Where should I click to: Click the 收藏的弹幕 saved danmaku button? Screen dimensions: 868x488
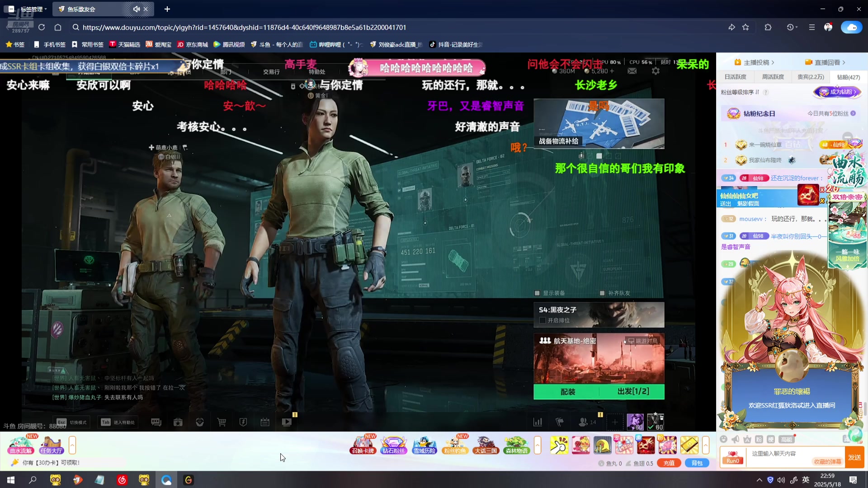(x=827, y=461)
